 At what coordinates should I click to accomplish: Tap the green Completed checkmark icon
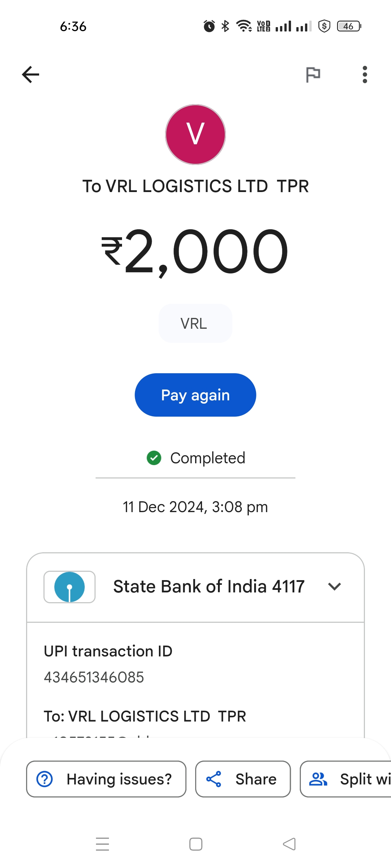[x=154, y=458]
